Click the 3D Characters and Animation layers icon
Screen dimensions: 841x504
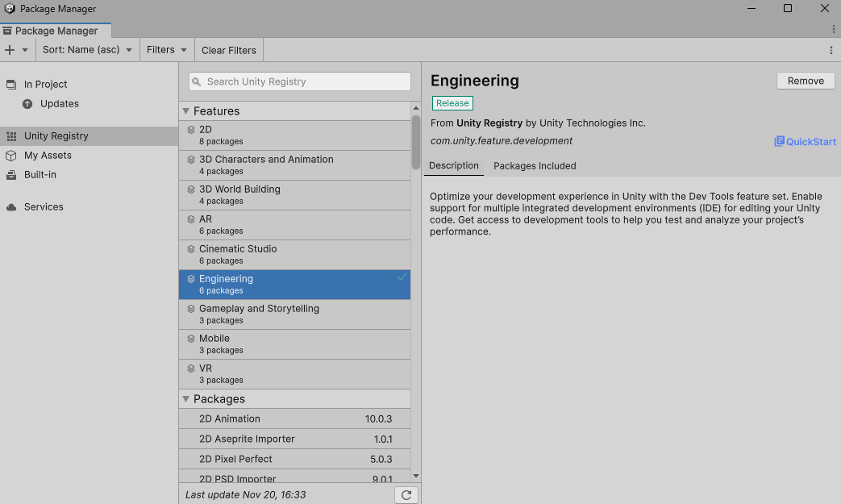point(191,160)
